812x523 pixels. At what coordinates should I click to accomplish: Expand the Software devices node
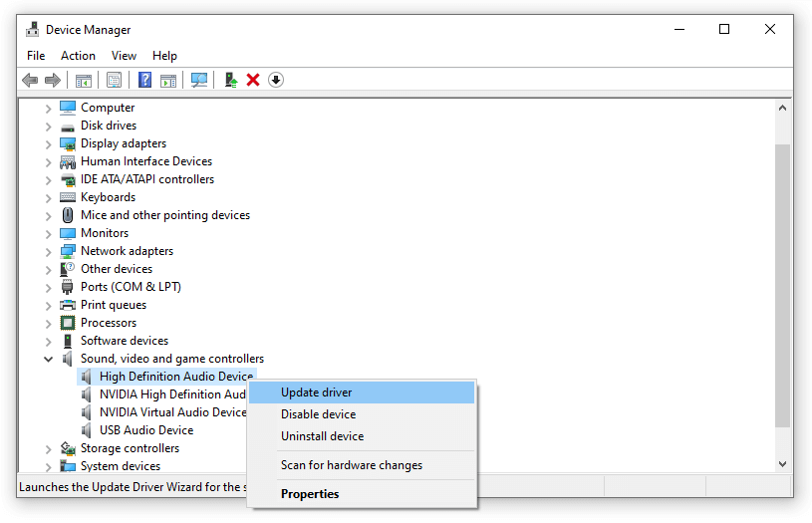coord(48,342)
